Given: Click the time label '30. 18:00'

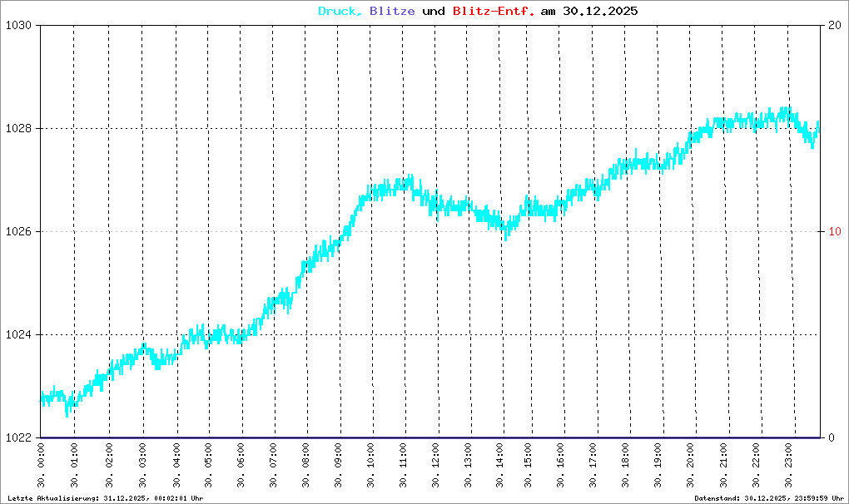Looking at the screenshot, I should point(625,466).
